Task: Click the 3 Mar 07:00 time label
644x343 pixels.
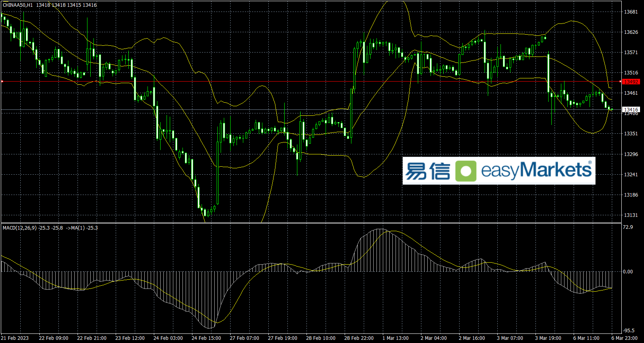Action: pyautogui.click(x=510, y=338)
